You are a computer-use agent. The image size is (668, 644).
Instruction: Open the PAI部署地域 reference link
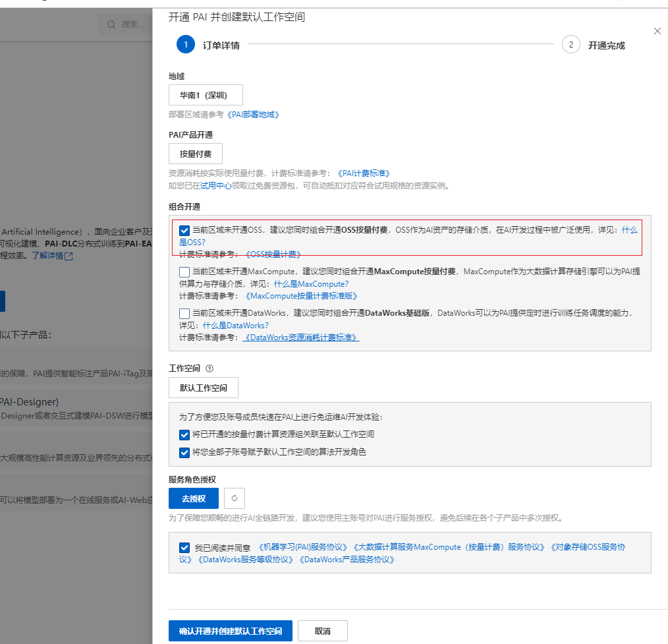point(254,115)
